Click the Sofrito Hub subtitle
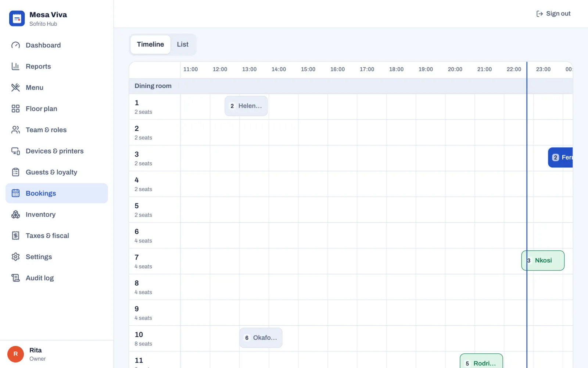 tap(43, 24)
